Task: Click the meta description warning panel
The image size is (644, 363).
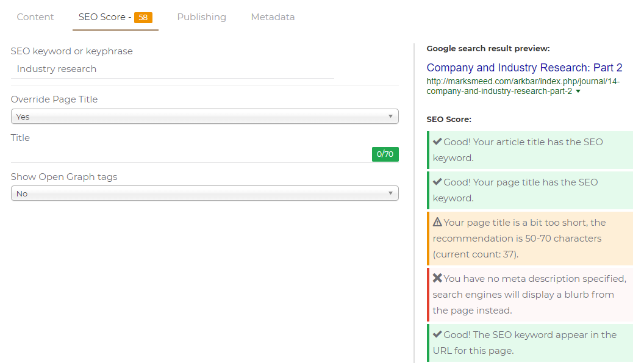Action: [531, 294]
